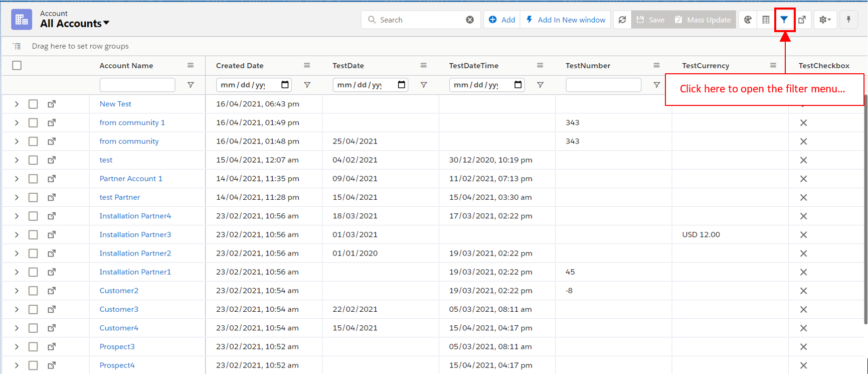Click the refresh icon in the toolbar

(x=622, y=20)
